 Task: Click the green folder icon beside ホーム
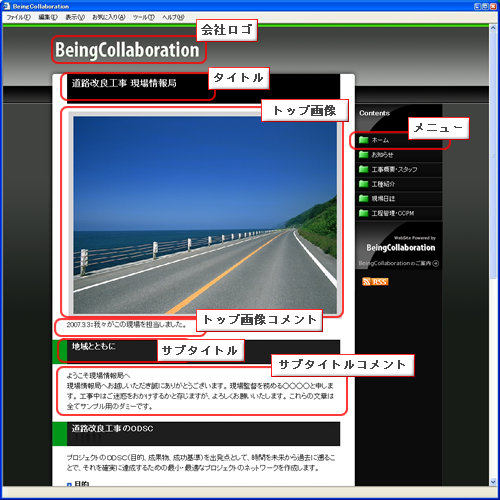click(x=363, y=140)
